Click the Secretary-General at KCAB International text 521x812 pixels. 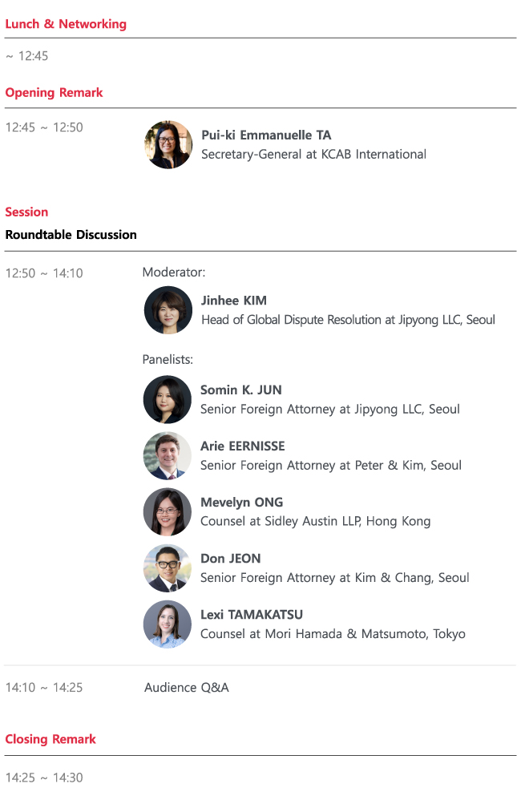pyautogui.click(x=313, y=154)
